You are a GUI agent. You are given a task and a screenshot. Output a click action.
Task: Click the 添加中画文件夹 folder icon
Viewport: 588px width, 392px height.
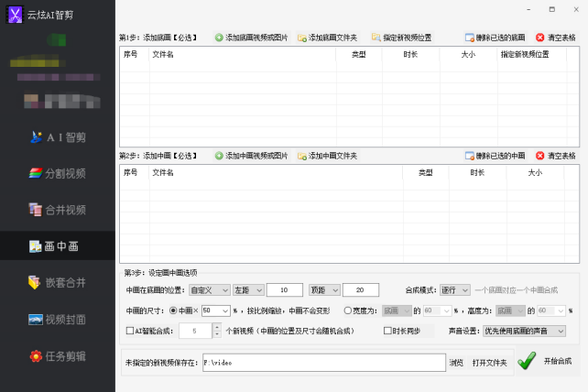coord(302,156)
